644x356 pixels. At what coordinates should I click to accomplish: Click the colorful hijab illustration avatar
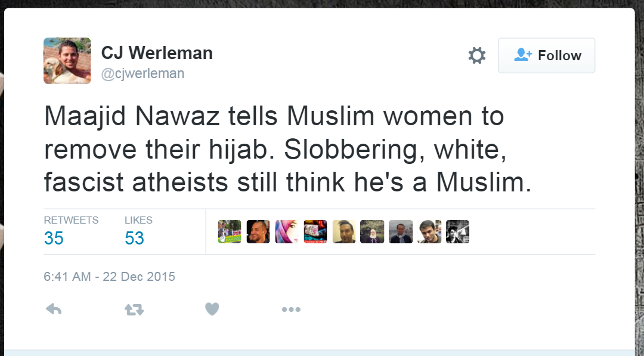pos(287,232)
